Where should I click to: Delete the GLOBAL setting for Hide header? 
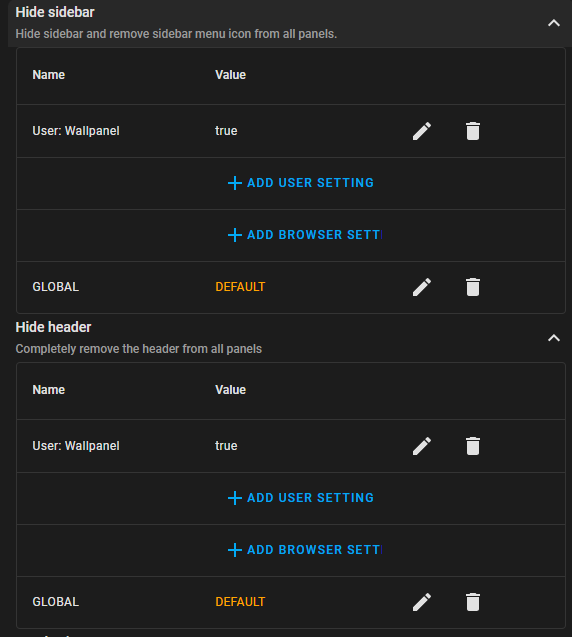click(x=473, y=602)
